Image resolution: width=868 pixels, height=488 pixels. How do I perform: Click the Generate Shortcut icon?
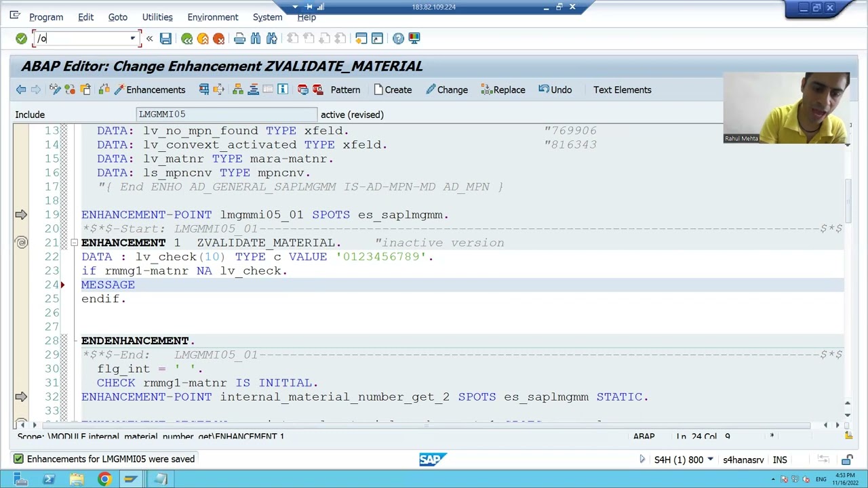click(377, 39)
